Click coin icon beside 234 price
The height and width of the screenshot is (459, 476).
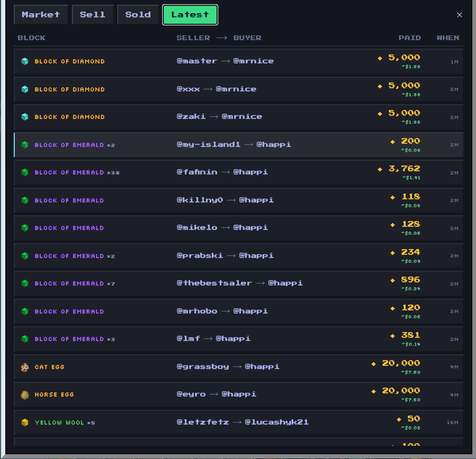pyautogui.click(x=393, y=253)
